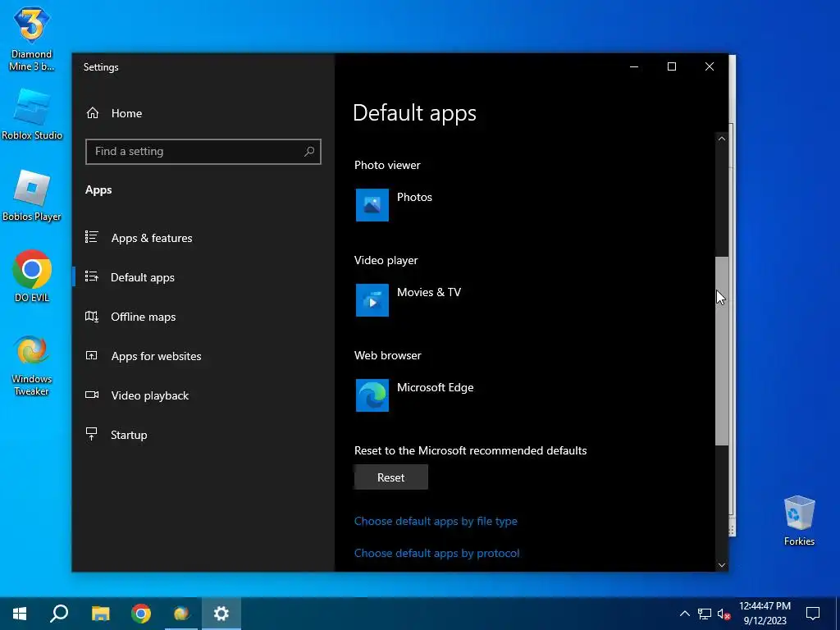Select Boblos Player desktop icon
The width and height of the screenshot is (840, 630).
tap(32, 197)
